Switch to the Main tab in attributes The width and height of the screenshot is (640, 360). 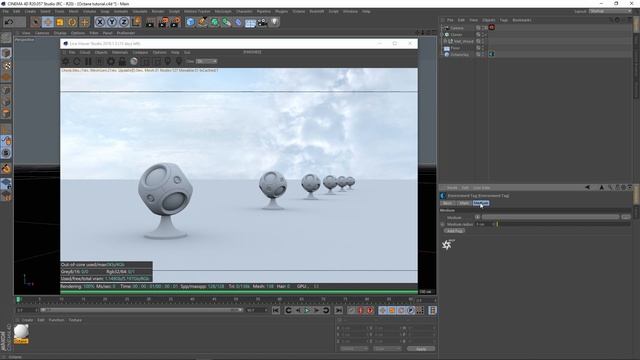point(464,203)
